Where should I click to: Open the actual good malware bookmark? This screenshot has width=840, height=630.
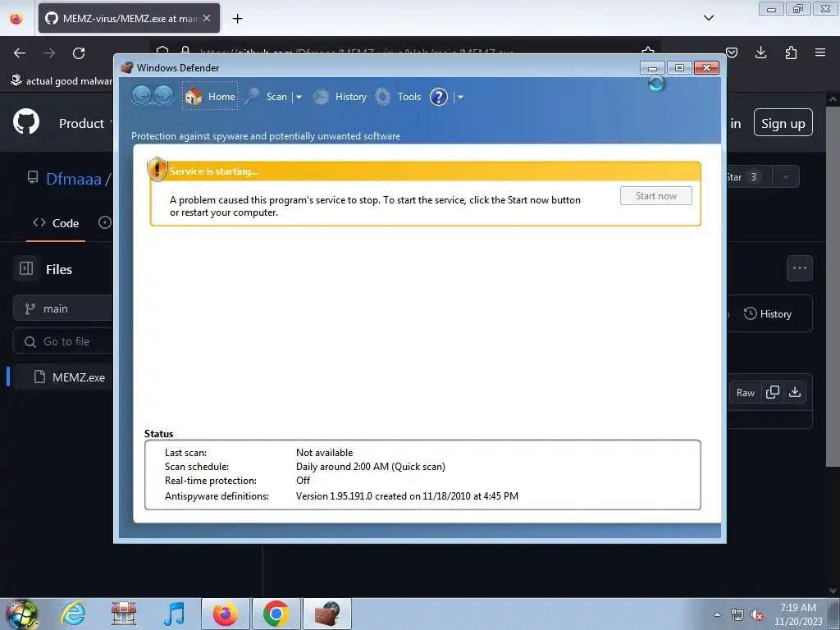pyautogui.click(x=62, y=81)
